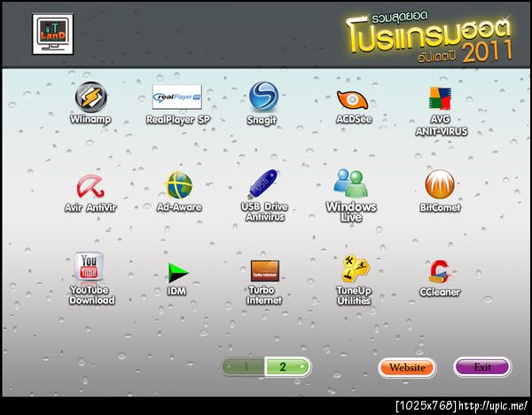Open the Website button
532x415 pixels.
click(x=407, y=367)
